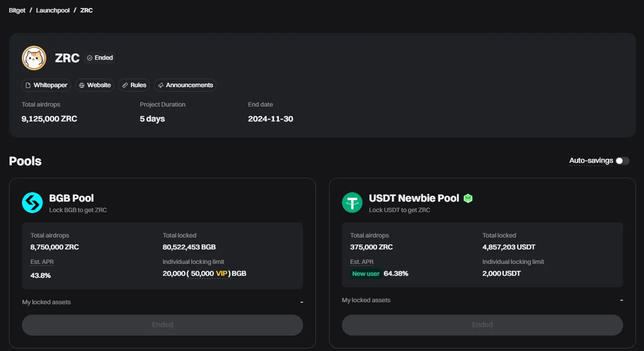The width and height of the screenshot is (644, 351).
Task: Click the New user tag in USDT pool
Action: 366,273
